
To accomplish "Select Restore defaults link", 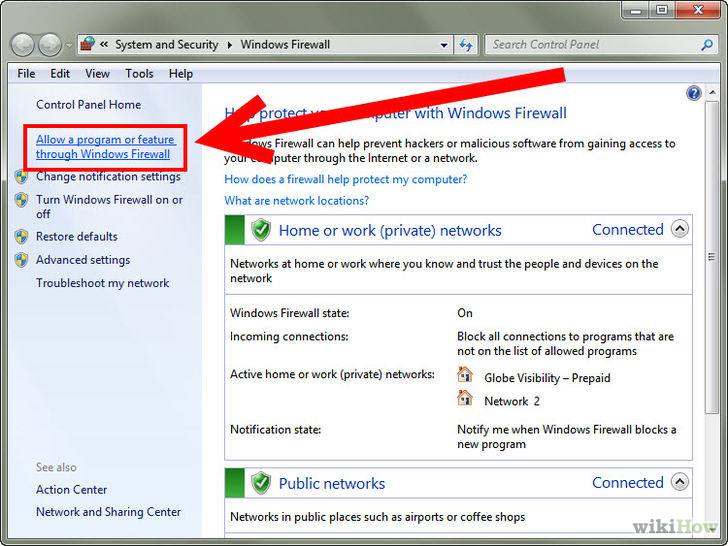I will (77, 236).
